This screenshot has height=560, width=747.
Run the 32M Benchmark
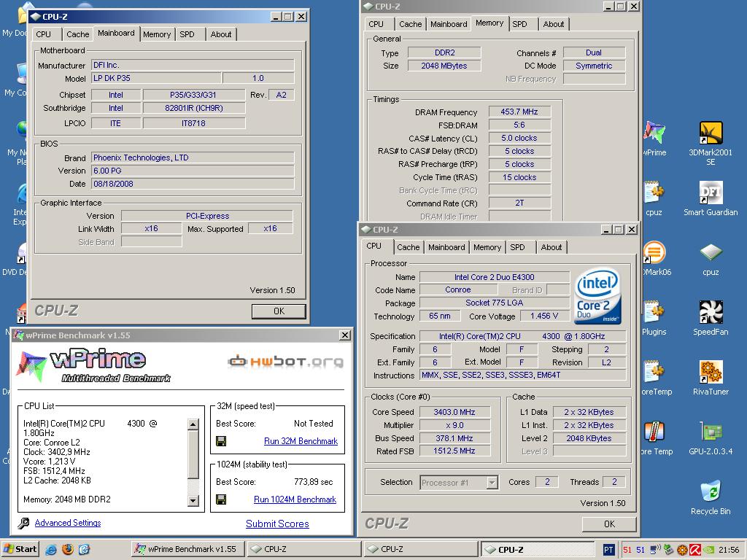301,441
